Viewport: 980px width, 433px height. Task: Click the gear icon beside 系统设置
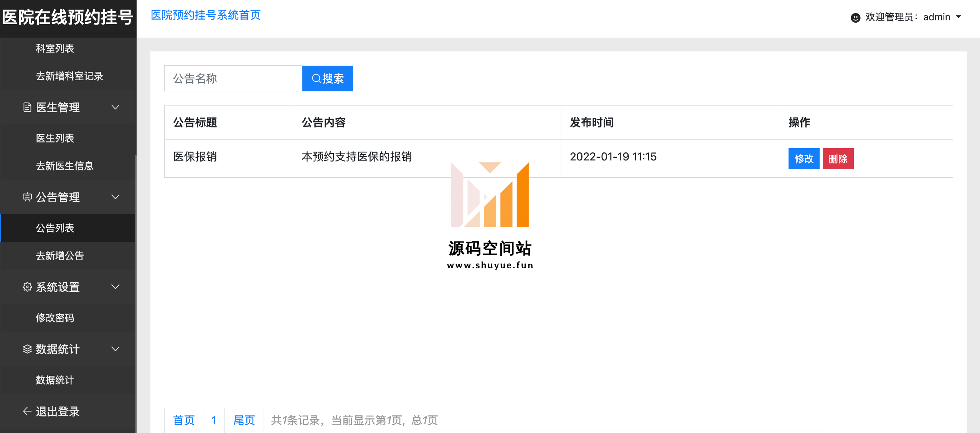pyautogui.click(x=27, y=287)
